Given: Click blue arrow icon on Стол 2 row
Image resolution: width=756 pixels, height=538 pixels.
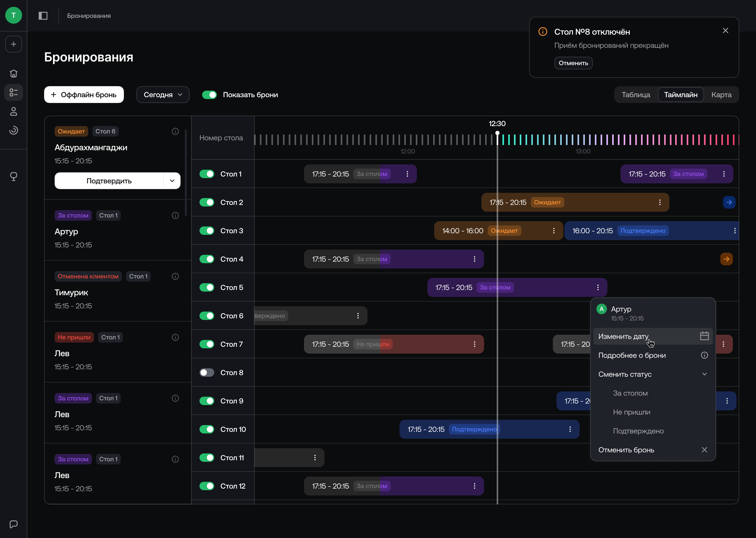Looking at the screenshot, I should pyautogui.click(x=729, y=203).
